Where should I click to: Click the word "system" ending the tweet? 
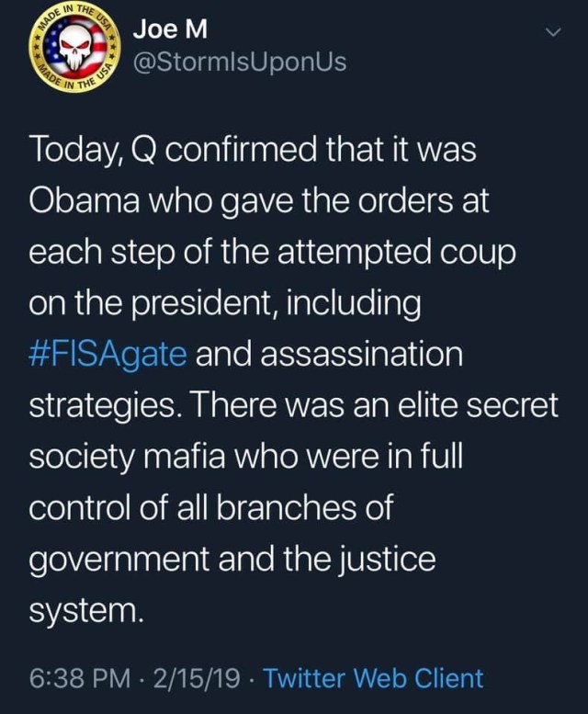[x=85, y=609]
